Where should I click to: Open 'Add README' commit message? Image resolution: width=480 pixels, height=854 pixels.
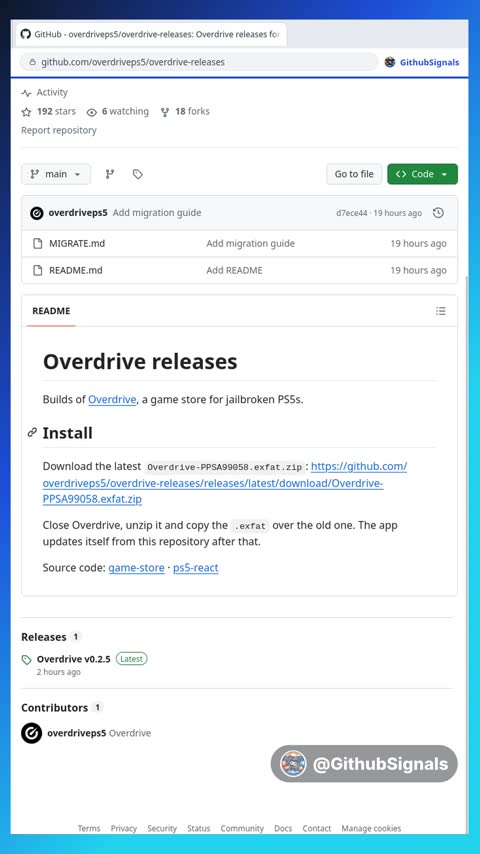tap(234, 270)
